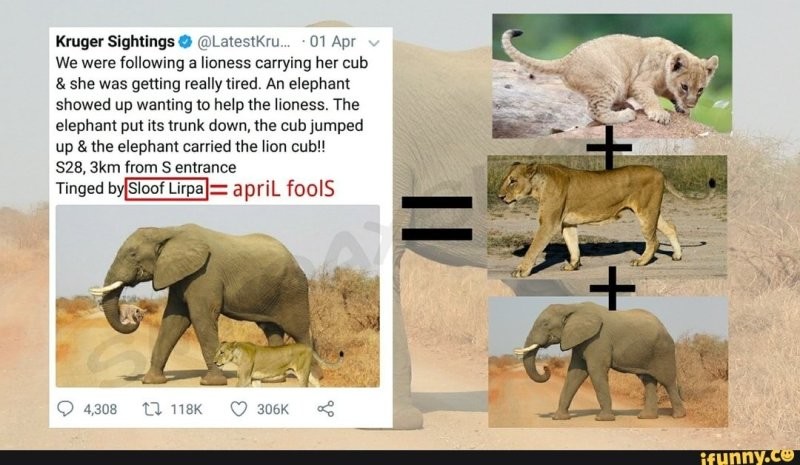Expand the tweet options chevron

[x=374, y=43]
